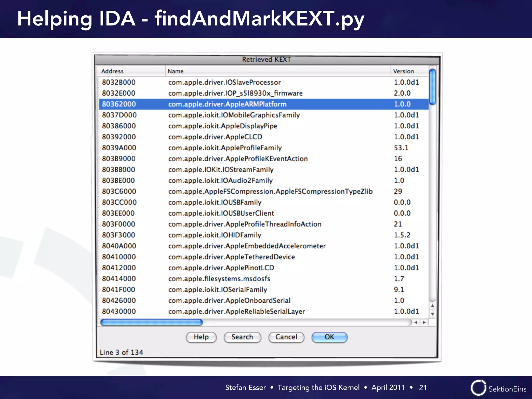Select com.apple.iokit.IOMobileGraphicsFamily entry
The image size is (532, 399).
(263, 115)
